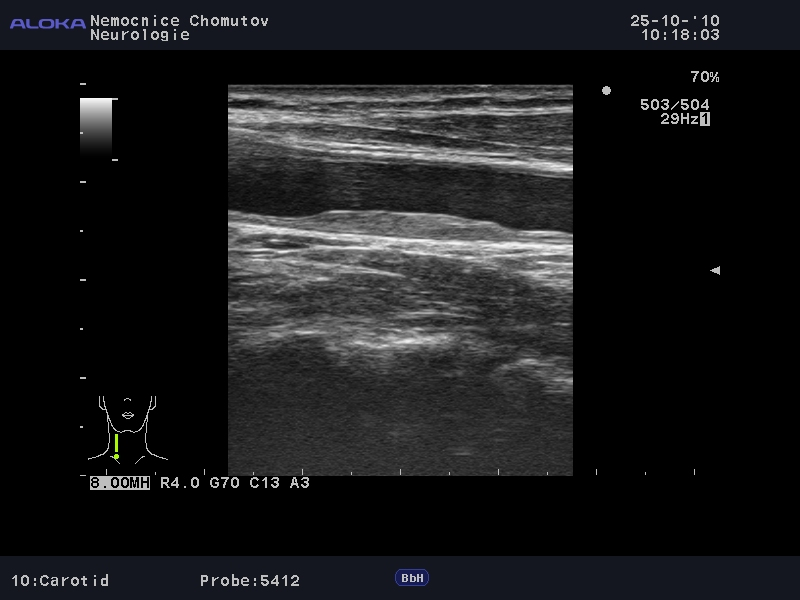Click the date 25-10-'10
Image resolution: width=800 pixels, height=600 pixels.
(x=674, y=21)
